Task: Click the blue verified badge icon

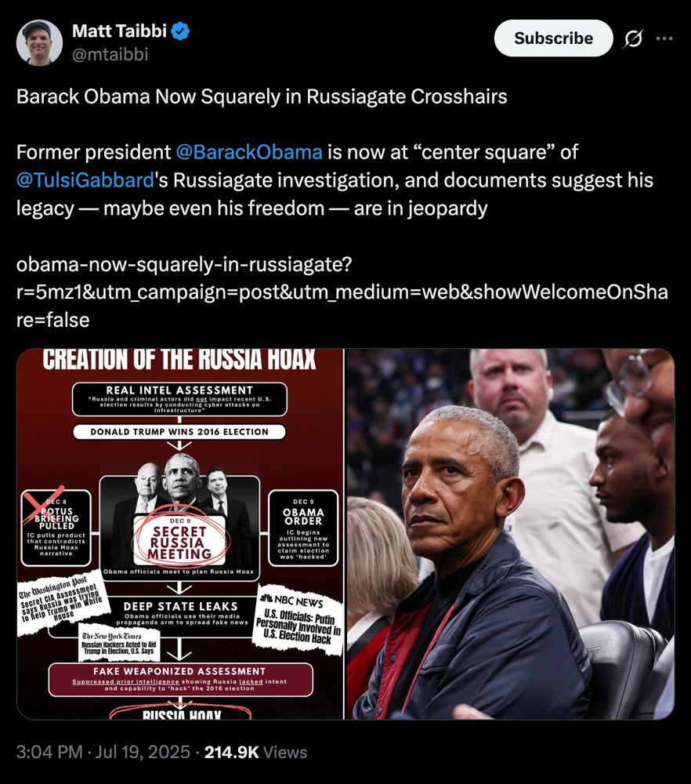Action: pos(180,31)
